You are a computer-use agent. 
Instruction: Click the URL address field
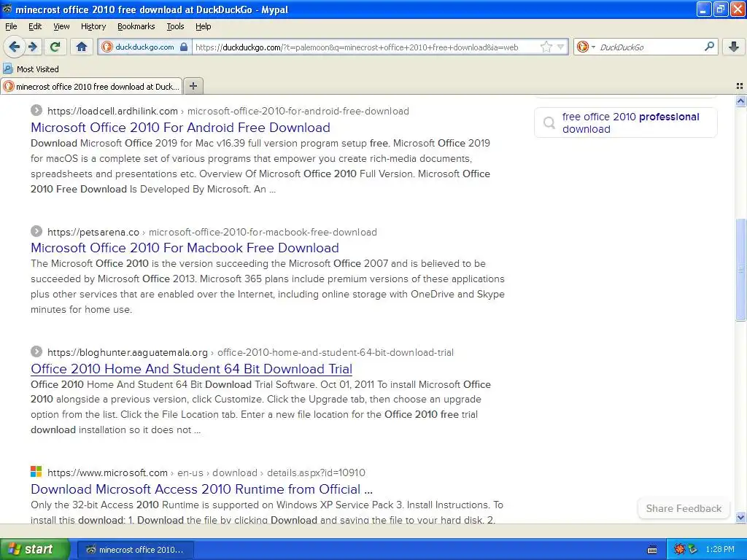(x=367, y=47)
